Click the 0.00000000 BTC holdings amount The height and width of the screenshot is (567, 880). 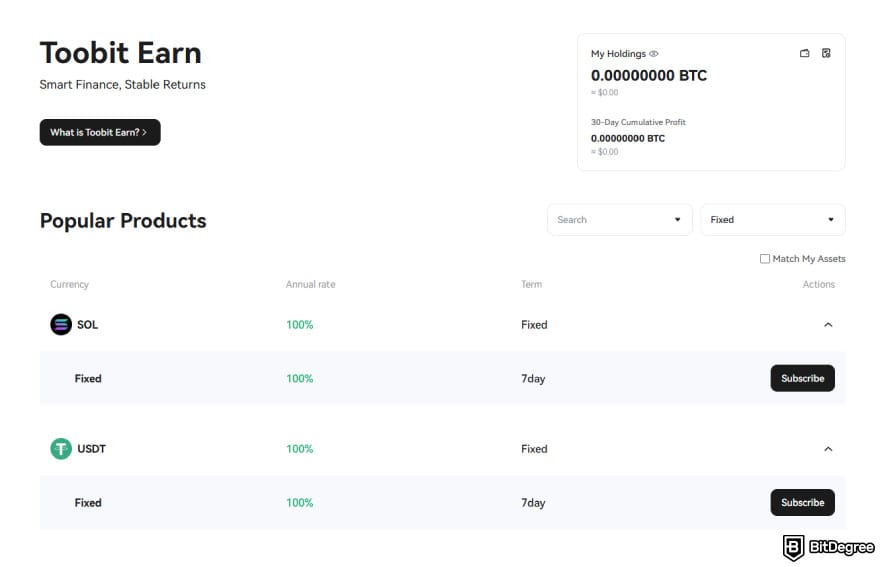tap(649, 75)
